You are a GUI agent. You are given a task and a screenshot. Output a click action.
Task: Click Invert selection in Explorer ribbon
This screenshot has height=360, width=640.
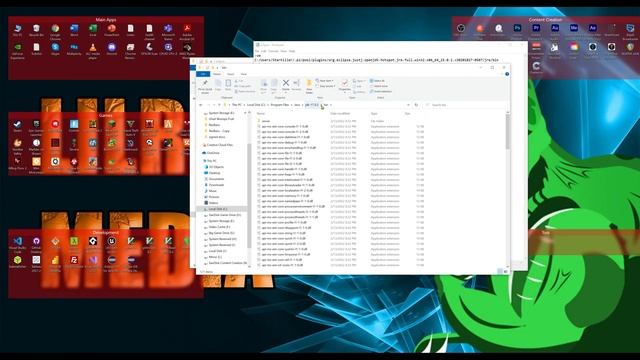click(x=381, y=91)
